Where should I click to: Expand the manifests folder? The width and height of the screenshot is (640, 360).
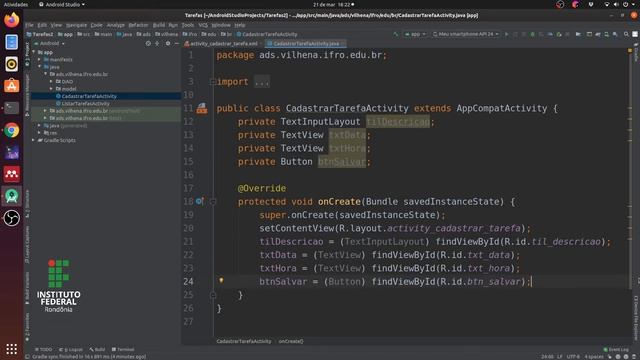[x=40, y=60]
